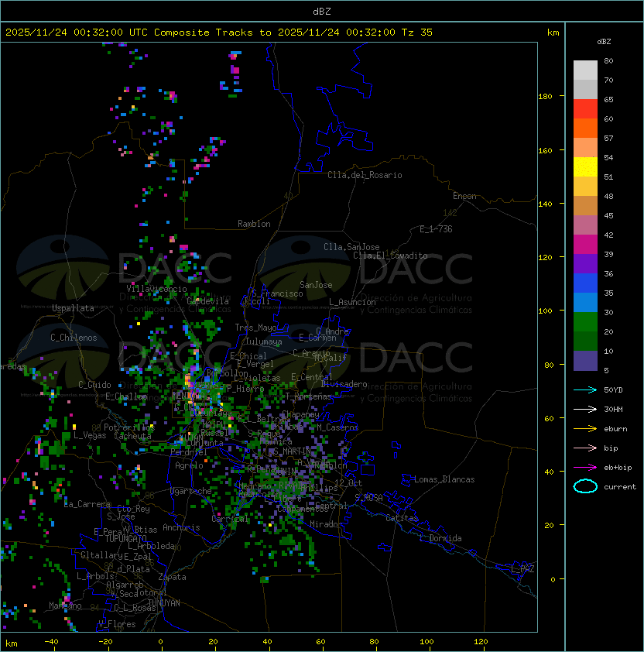Click the 'La_Carrera' map label
Viewport: 644px width, 652px height.
click(x=87, y=504)
